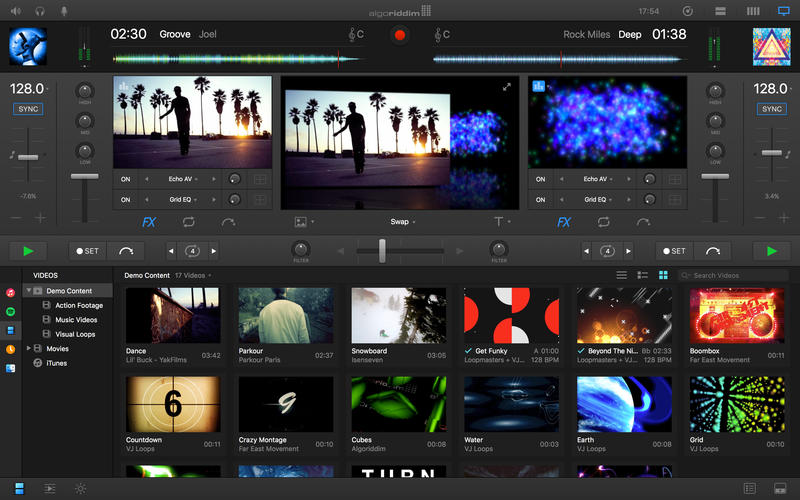Image resolution: width=800 pixels, height=500 pixels.
Task: Toggle right deck Grid EQ effect ON
Action: [x=541, y=200]
